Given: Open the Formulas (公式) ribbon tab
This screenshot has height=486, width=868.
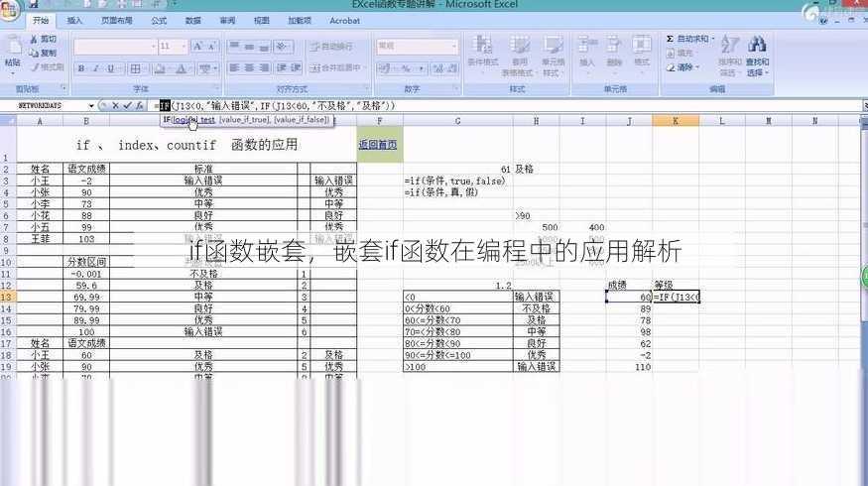Looking at the screenshot, I should [x=159, y=21].
